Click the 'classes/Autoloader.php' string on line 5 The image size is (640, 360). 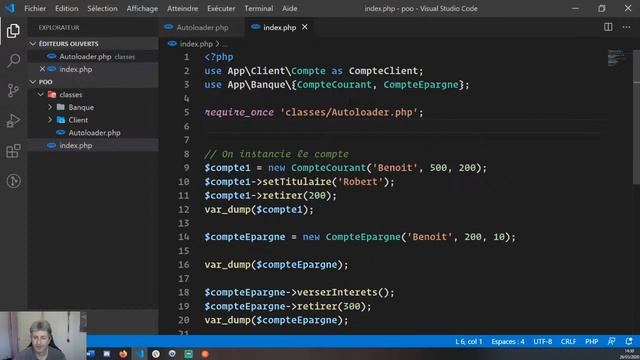(349, 112)
